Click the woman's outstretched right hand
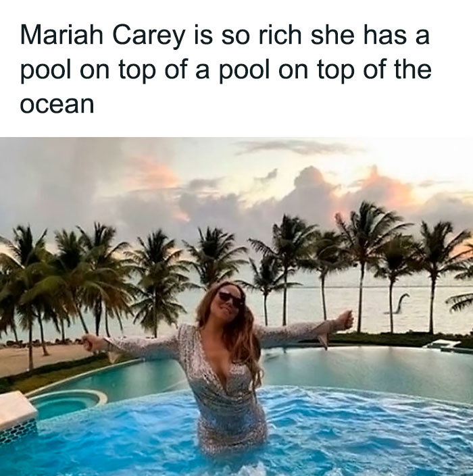The height and width of the screenshot is (476, 473). pyautogui.click(x=91, y=342)
